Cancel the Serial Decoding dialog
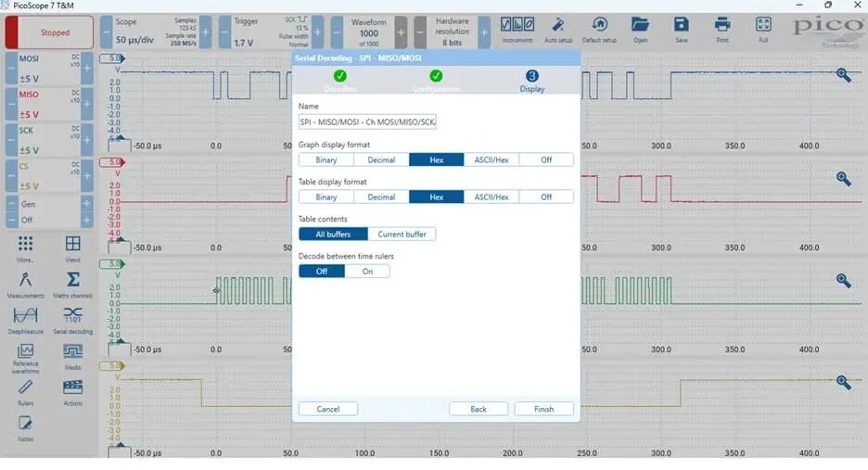The image size is (868, 470). pyautogui.click(x=327, y=409)
